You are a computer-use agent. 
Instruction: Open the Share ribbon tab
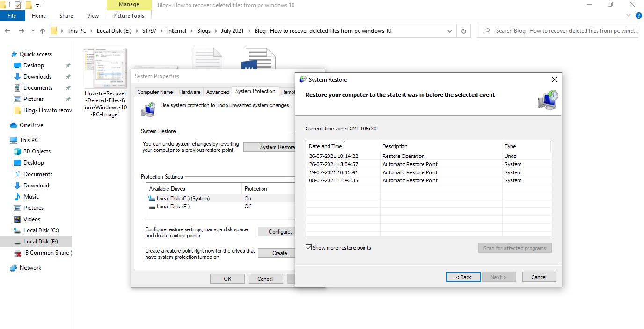(x=66, y=15)
